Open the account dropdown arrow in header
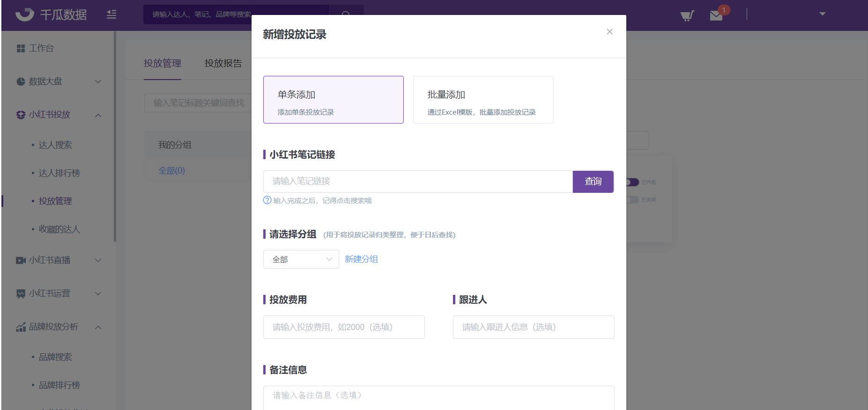The width and height of the screenshot is (868, 410). pos(823,14)
